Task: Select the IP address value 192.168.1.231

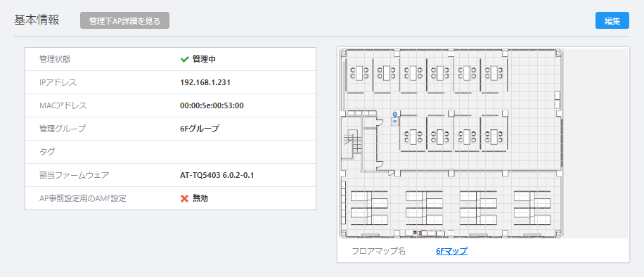Action: point(205,82)
